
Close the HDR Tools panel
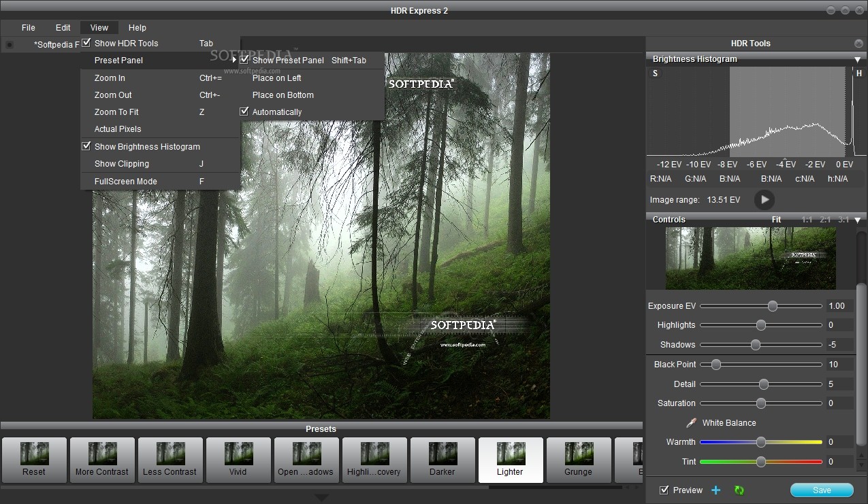pos(858,44)
